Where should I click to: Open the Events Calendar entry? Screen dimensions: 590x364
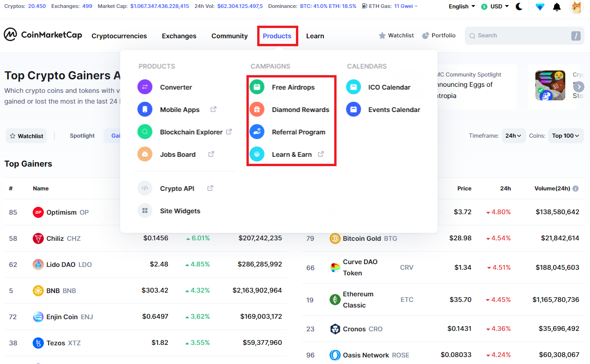[x=394, y=110]
